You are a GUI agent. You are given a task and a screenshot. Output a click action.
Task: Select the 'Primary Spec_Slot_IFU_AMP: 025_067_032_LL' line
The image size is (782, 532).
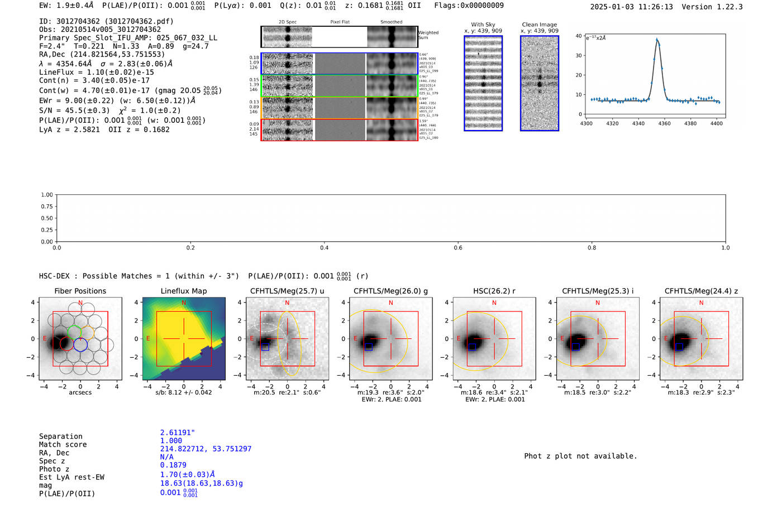tap(128, 38)
